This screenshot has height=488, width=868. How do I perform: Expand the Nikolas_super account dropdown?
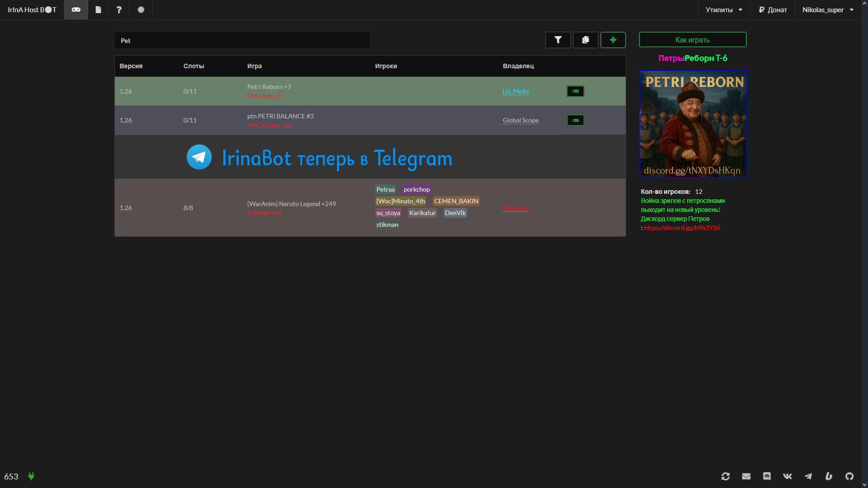click(828, 9)
